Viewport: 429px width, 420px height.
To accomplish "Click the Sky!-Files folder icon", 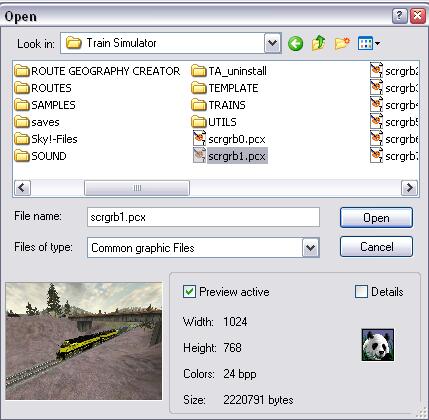I will pyautogui.click(x=22, y=139).
